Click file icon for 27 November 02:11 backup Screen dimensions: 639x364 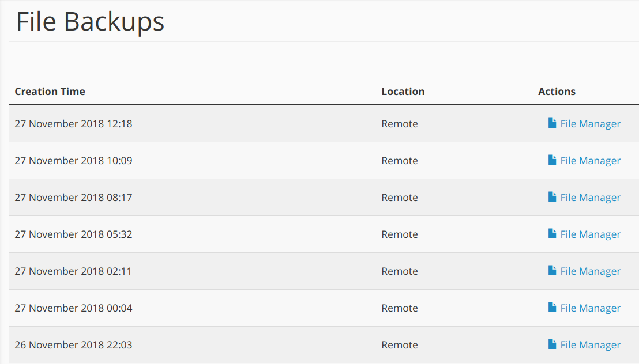[x=552, y=271]
